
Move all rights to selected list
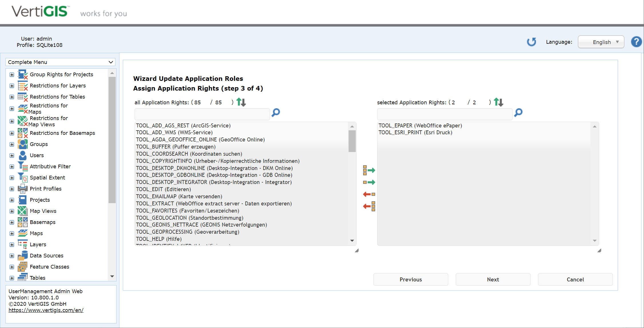(369, 170)
